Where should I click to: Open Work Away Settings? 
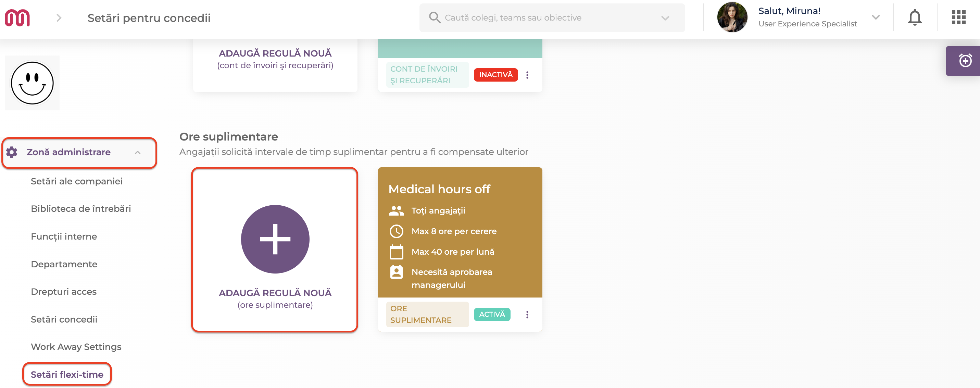(x=76, y=347)
